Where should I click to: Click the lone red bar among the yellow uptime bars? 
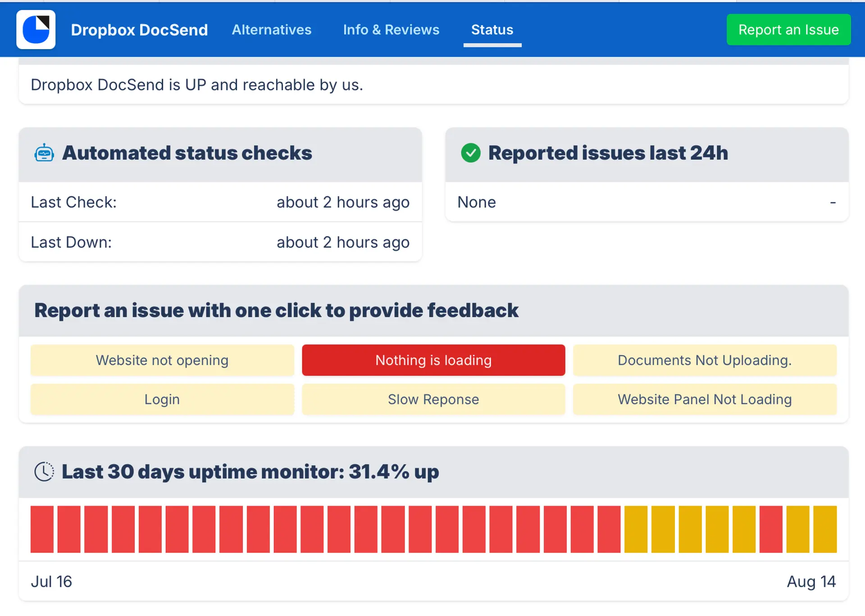[x=771, y=529]
